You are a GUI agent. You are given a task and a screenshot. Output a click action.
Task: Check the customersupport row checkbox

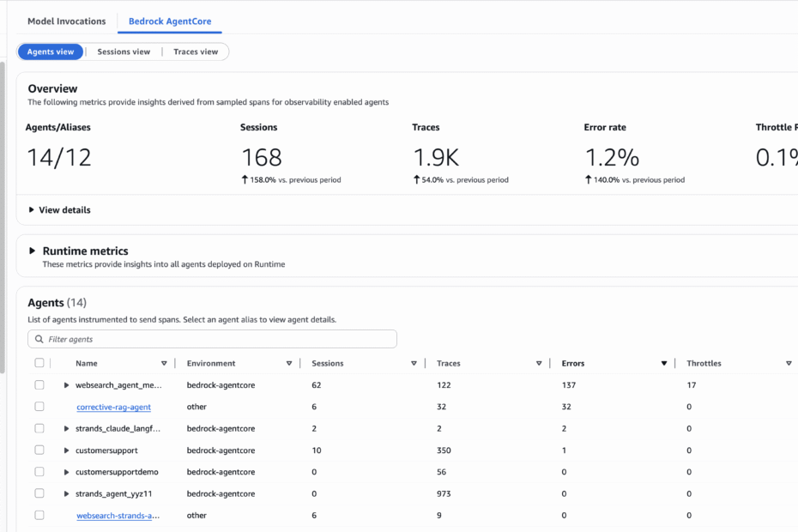click(39, 450)
